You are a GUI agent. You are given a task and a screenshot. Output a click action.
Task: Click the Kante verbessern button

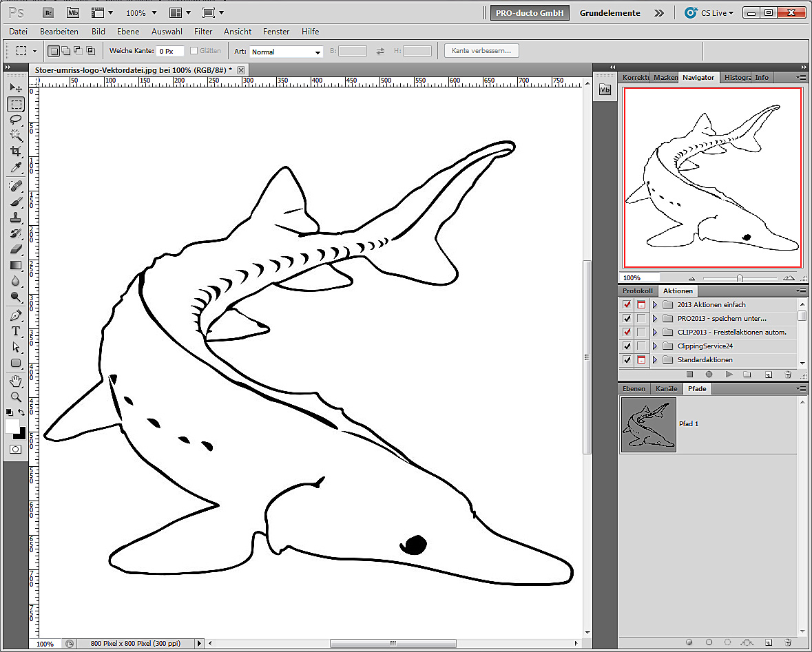coord(481,51)
